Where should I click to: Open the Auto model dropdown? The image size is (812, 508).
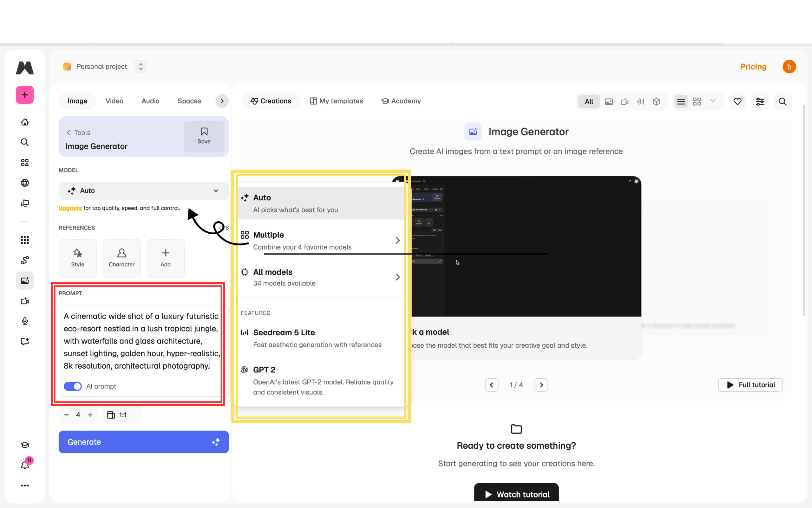click(x=144, y=191)
